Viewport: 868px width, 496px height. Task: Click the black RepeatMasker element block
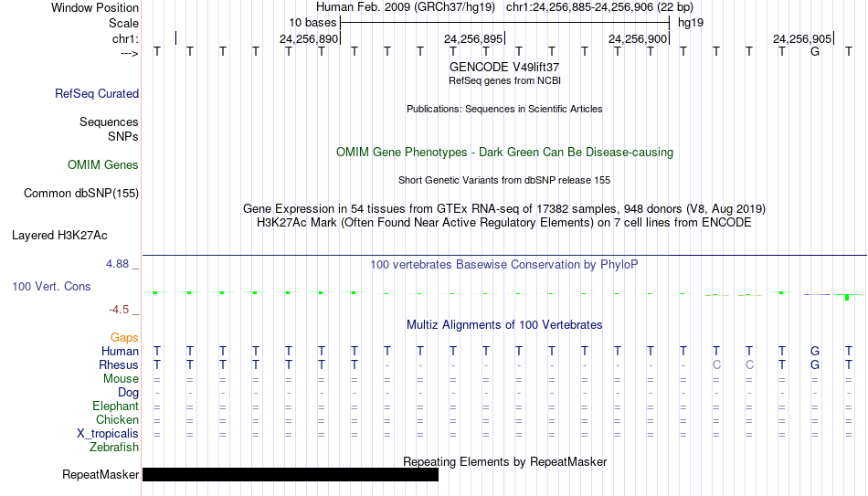click(x=291, y=474)
